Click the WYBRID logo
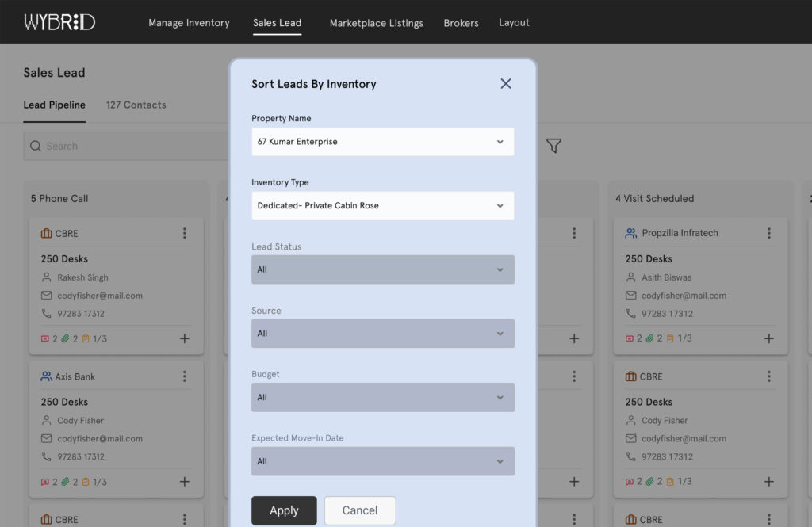Viewport: 812px width, 527px height. pos(59,22)
